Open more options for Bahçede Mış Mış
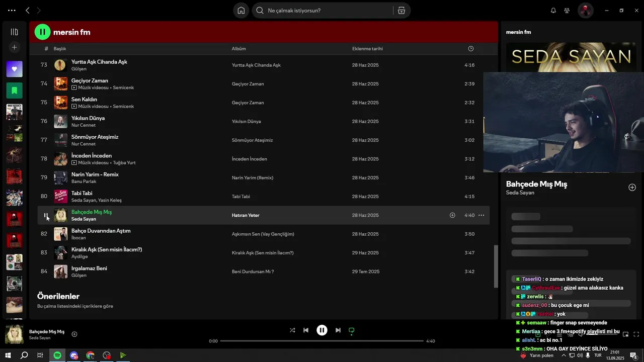 [481, 215]
